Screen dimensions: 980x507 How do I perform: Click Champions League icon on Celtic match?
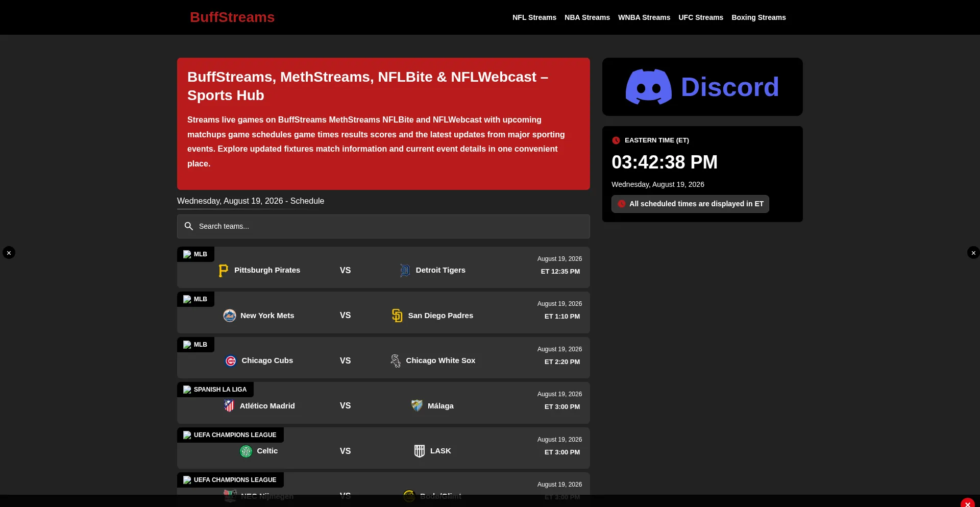click(x=187, y=435)
